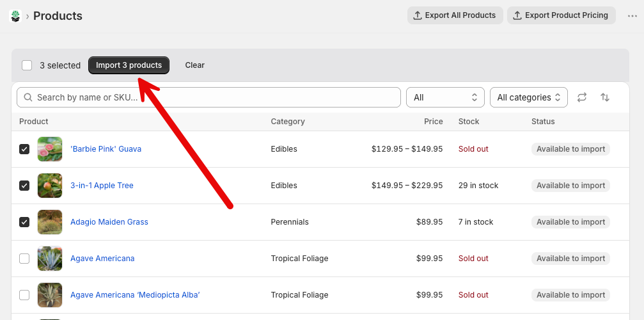The width and height of the screenshot is (644, 320).
Task: Click the Product column header
Action: coord(34,122)
